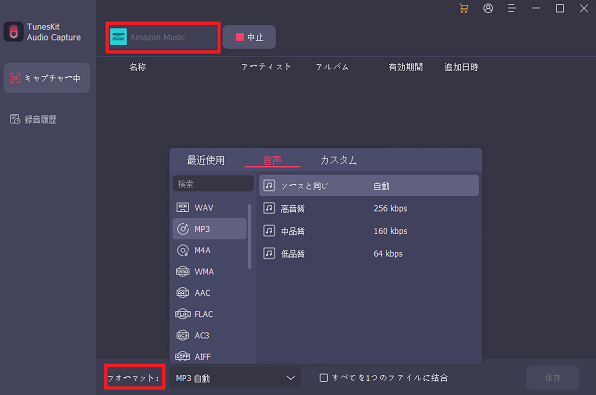Click the 中止 stop button
The height and width of the screenshot is (395, 596).
pyautogui.click(x=249, y=37)
